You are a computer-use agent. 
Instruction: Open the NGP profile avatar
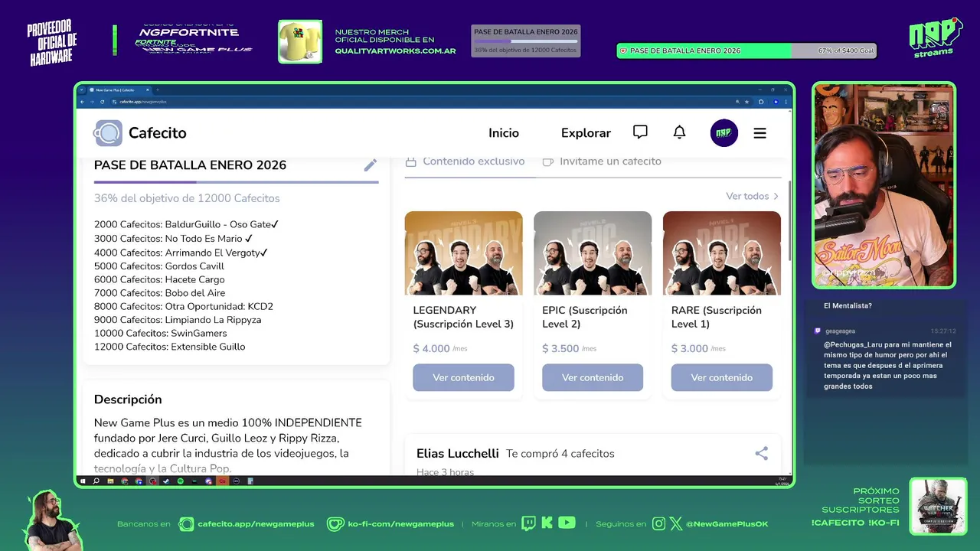(x=724, y=133)
